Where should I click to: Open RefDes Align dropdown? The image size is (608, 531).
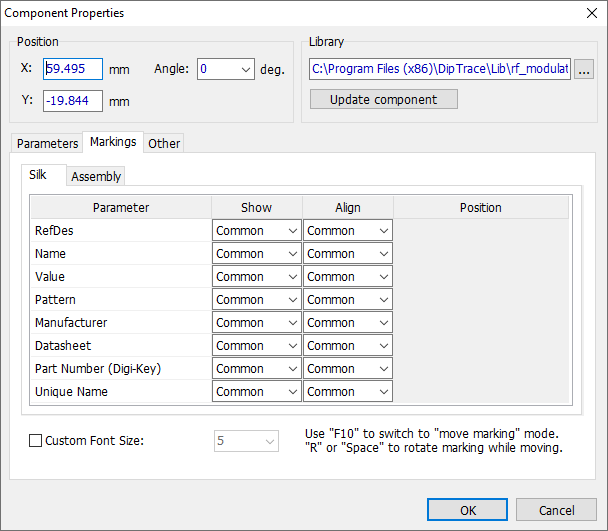click(348, 230)
